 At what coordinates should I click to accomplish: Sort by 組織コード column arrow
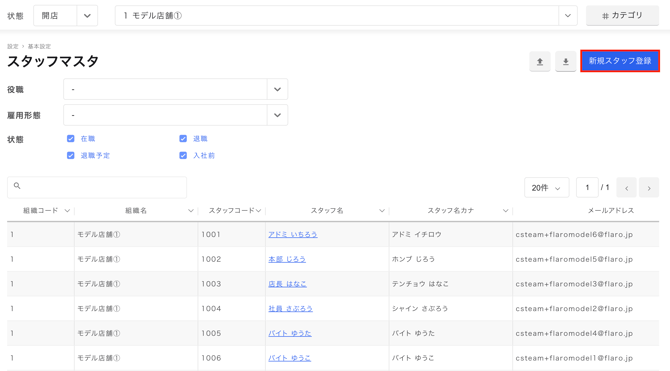[67, 210]
